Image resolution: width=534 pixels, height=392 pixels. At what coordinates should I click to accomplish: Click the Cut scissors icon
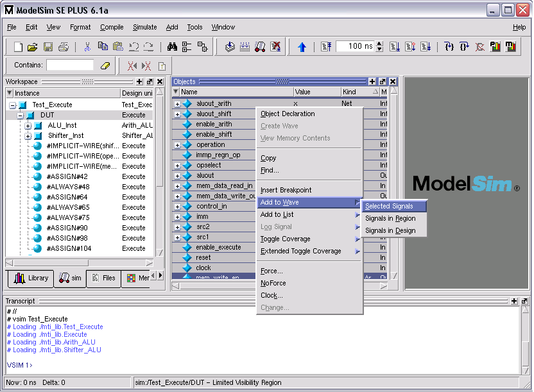(x=87, y=47)
